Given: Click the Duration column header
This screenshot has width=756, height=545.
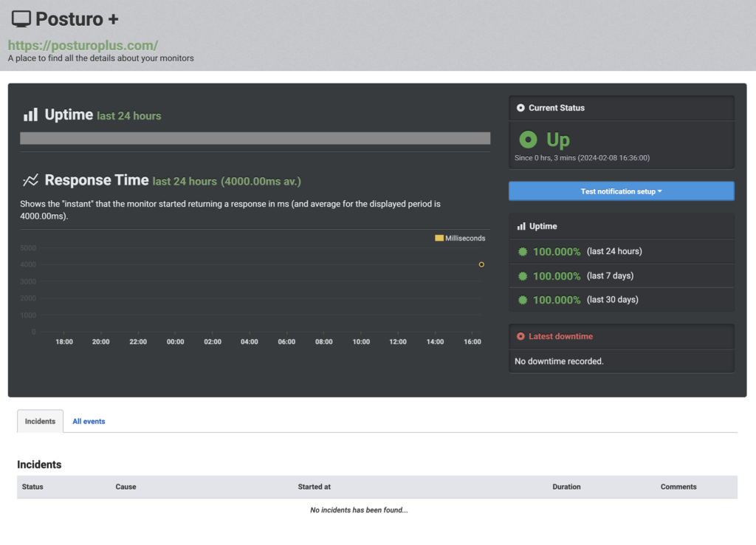Looking at the screenshot, I should point(566,487).
